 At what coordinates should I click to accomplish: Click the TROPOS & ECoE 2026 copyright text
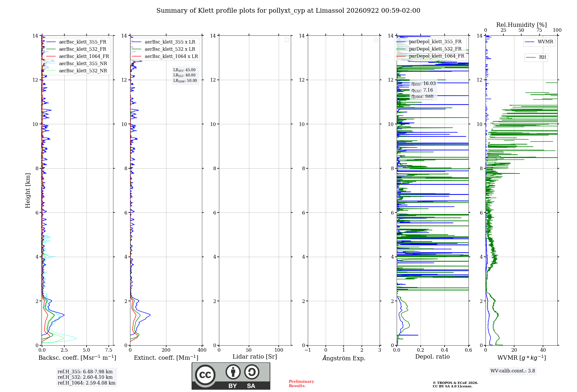tap(456, 385)
